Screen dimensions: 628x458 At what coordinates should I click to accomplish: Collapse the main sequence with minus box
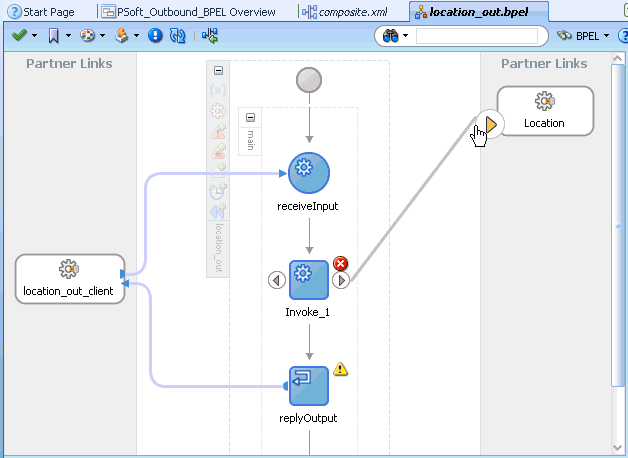[250, 117]
